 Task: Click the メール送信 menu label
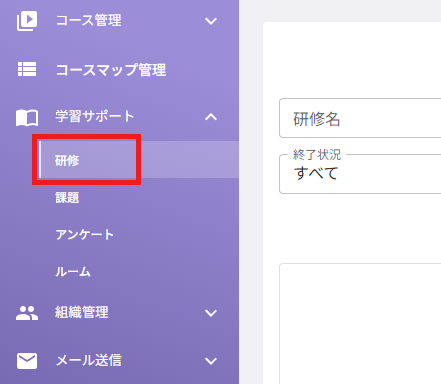88,361
